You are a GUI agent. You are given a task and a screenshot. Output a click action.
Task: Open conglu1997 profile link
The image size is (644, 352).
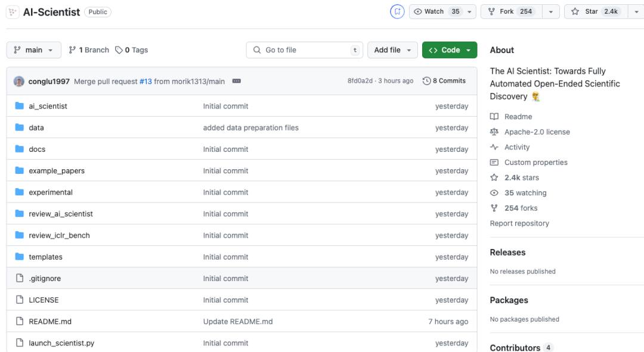point(49,81)
